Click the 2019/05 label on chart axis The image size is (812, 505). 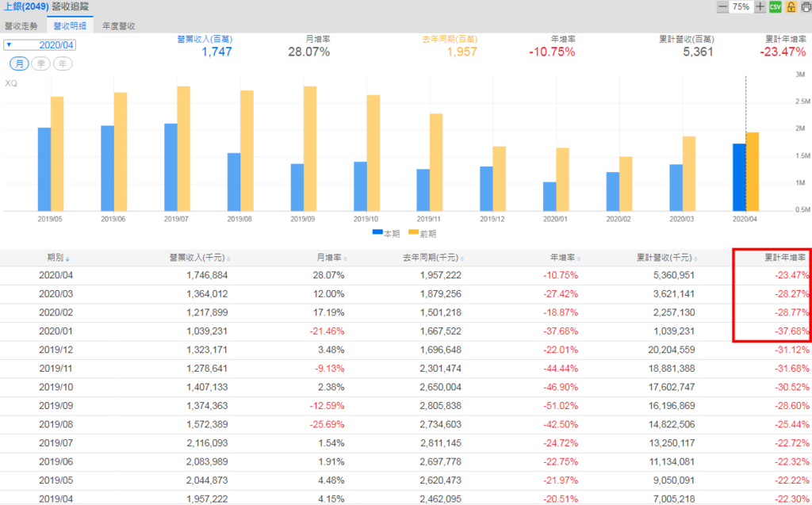click(50, 219)
